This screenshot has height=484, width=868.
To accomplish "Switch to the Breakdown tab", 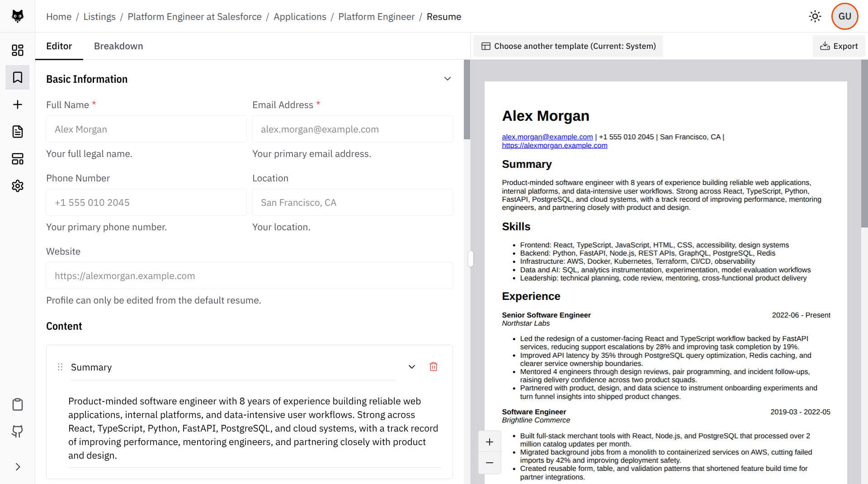I will [x=118, y=46].
